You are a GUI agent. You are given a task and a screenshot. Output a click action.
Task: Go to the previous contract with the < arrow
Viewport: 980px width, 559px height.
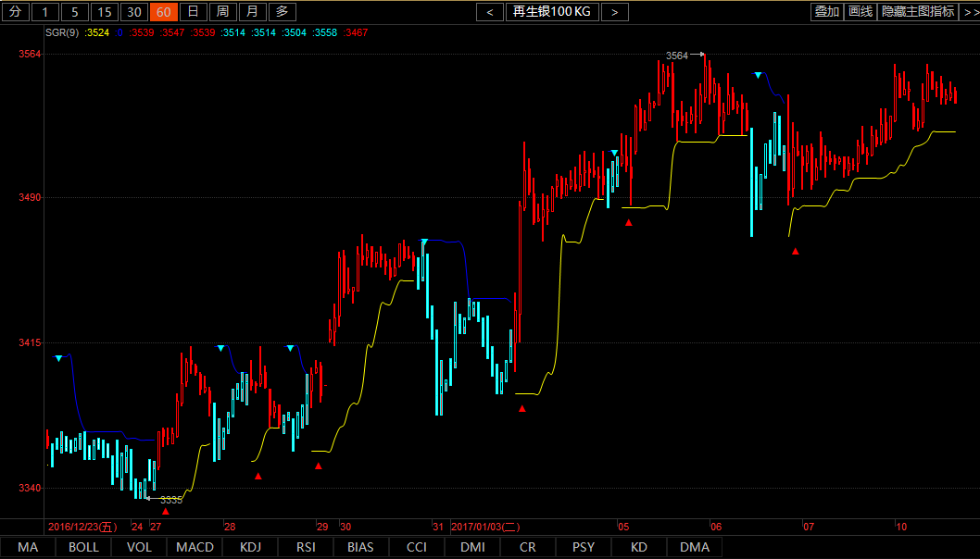(490, 12)
